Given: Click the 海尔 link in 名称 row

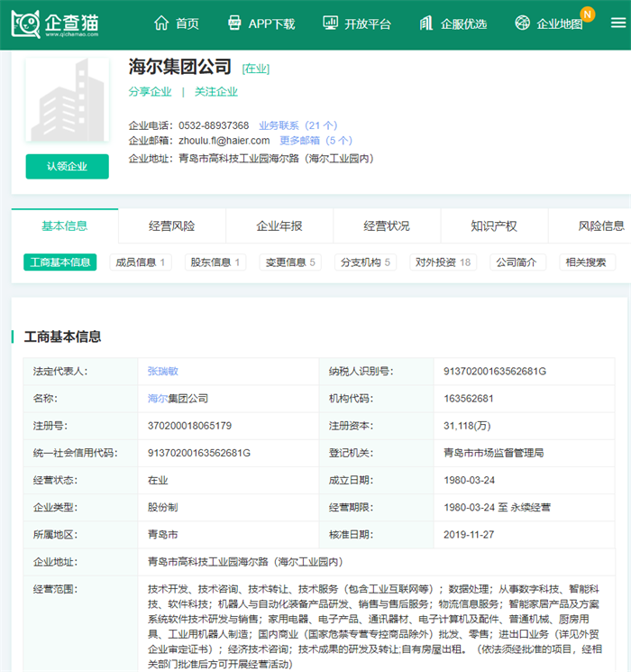Looking at the screenshot, I should coord(158,399).
